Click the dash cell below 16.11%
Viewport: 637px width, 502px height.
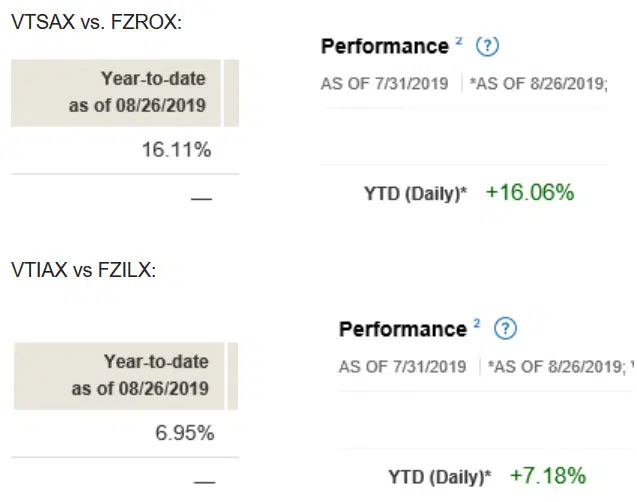click(x=201, y=198)
